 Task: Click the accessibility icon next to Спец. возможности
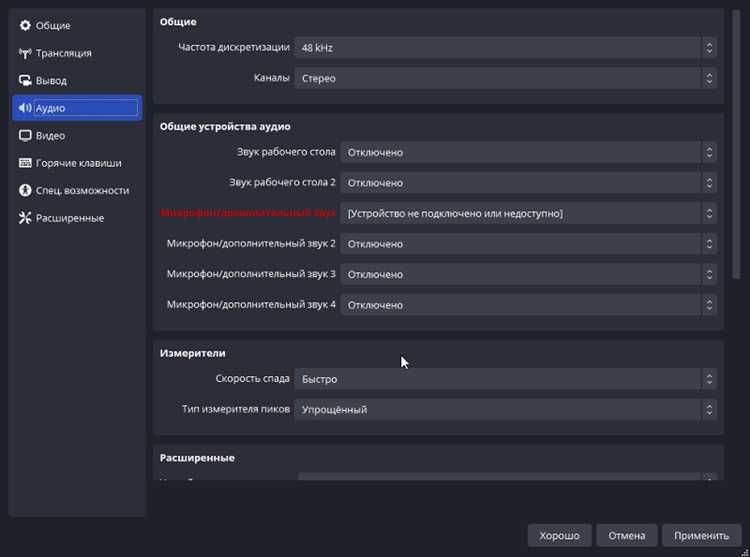pos(25,190)
